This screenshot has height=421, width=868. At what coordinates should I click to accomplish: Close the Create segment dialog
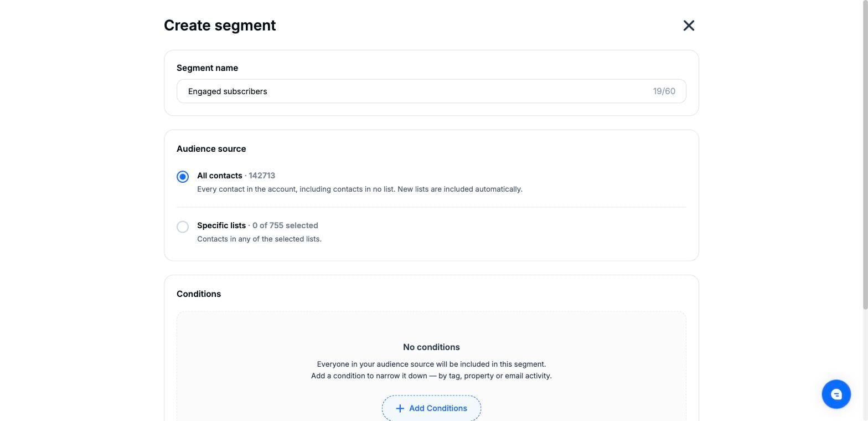(689, 25)
